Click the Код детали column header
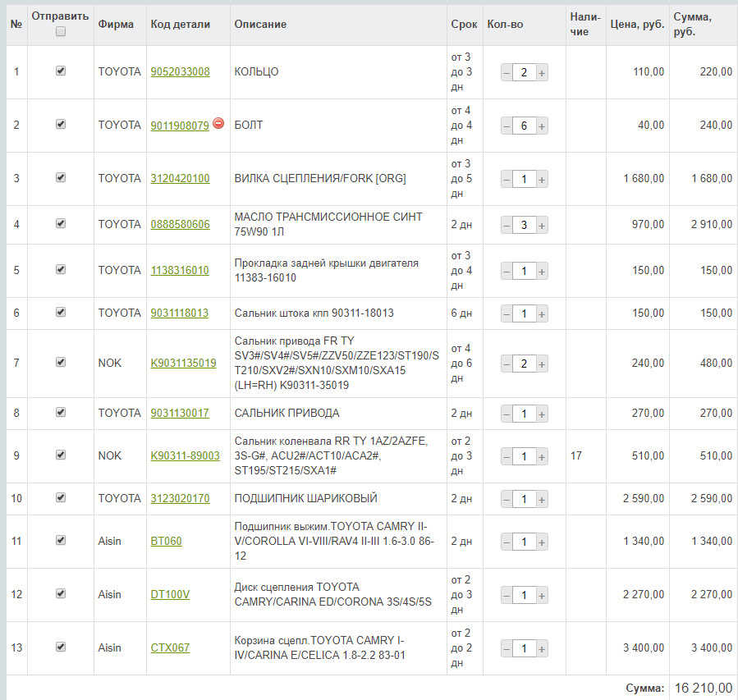 point(181,24)
